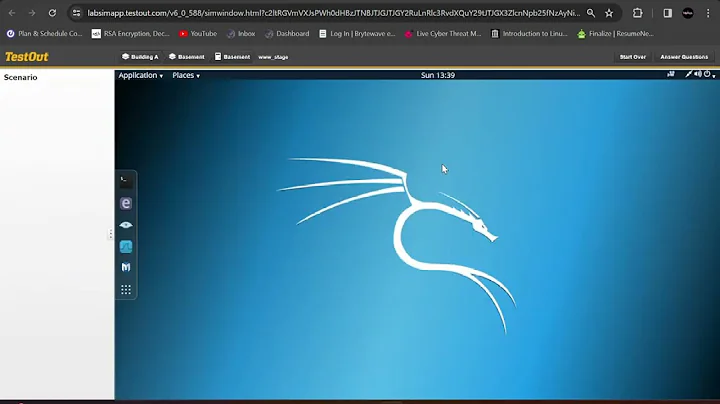Click the pen icon in Kali top bar
The height and width of the screenshot is (404, 720).
pyautogui.click(x=688, y=74)
